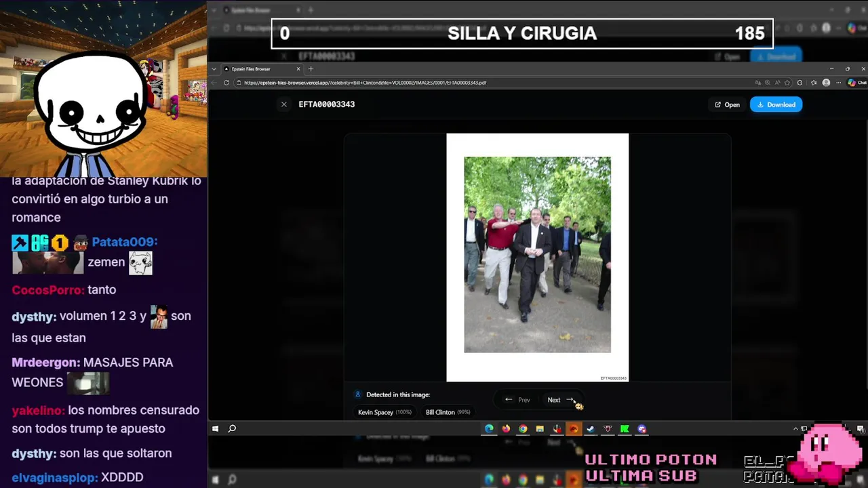Open Steam from the taskbar
The width and height of the screenshot is (868, 488).
click(x=591, y=428)
